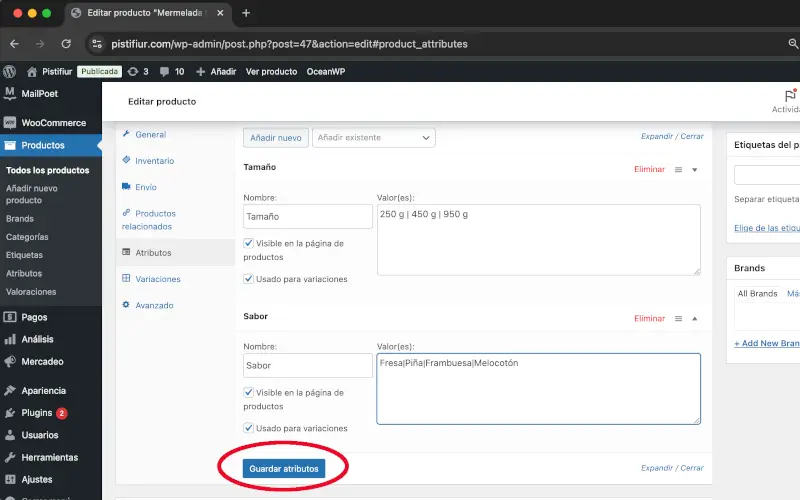Click the Guardar atributos button

[284, 468]
